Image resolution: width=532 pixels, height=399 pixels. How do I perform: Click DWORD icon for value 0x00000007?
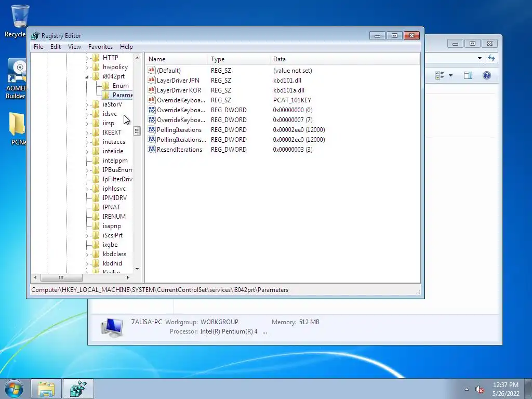152,120
